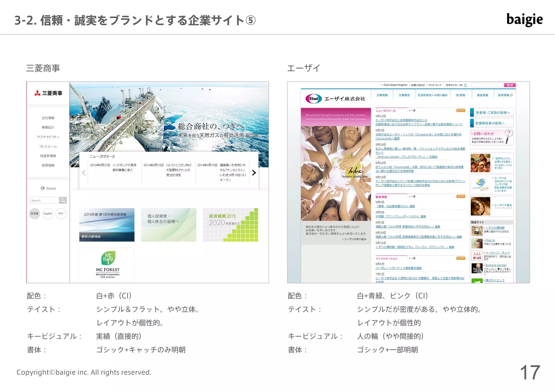The height and width of the screenshot is (392, 555).
Task: Open 社会的責任への取り組み tab
Action: (x=433, y=95)
